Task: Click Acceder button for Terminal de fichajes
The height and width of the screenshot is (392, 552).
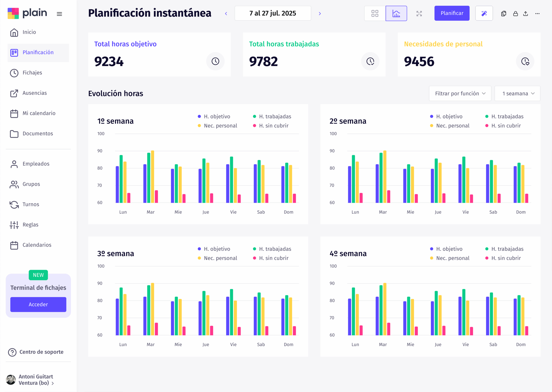Action: pos(38,304)
